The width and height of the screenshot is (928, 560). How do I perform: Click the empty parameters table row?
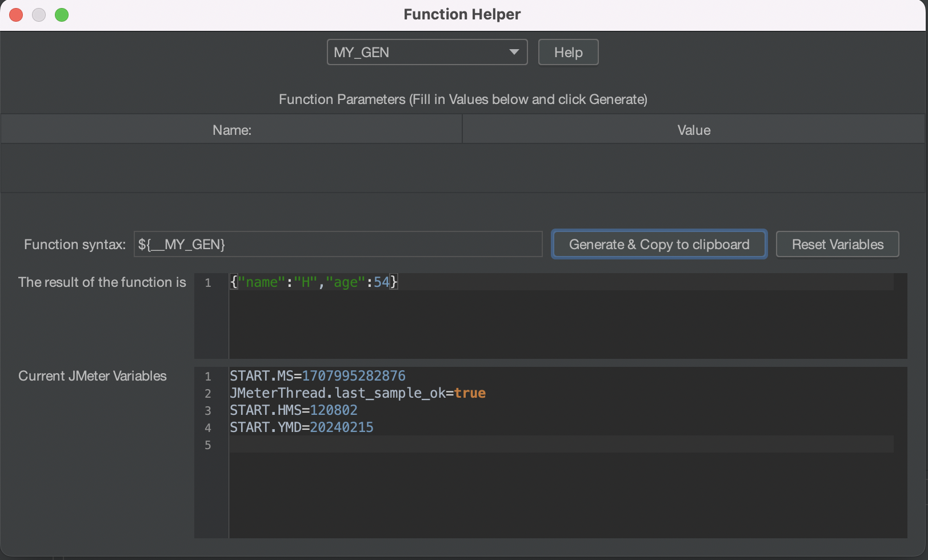coord(463,168)
